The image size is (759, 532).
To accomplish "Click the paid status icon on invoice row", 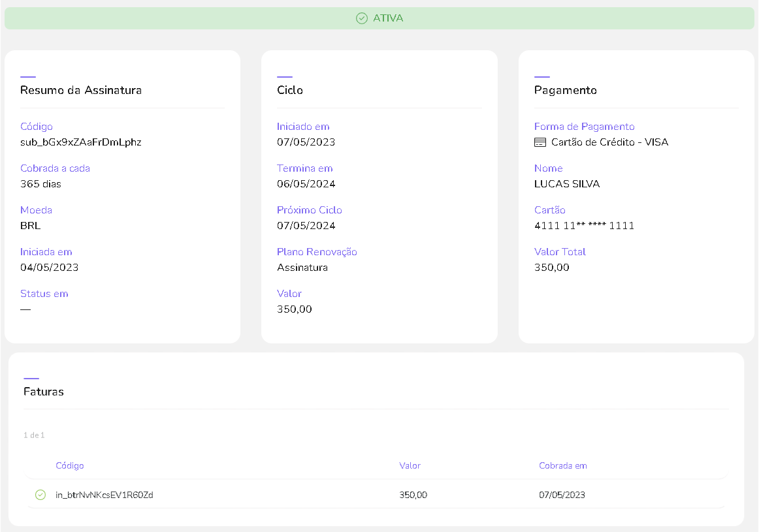I will (40, 495).
